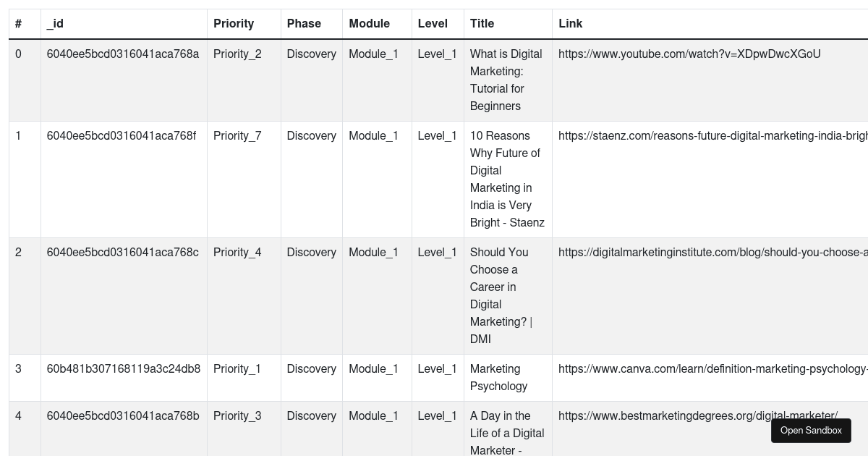Open the bestmarketingdegrees.org link in row 4
The height and width of the screenshot is (456, 868).
tap(699, 415)
